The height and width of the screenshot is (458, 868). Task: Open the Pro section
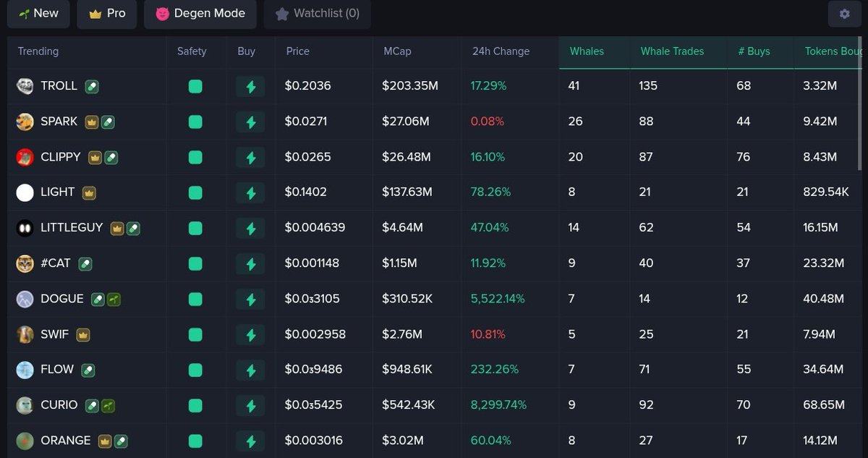point(106,13)
